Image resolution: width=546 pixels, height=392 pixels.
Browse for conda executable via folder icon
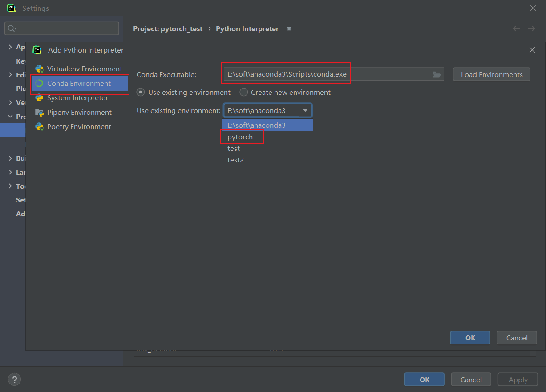tap(437, 74)
